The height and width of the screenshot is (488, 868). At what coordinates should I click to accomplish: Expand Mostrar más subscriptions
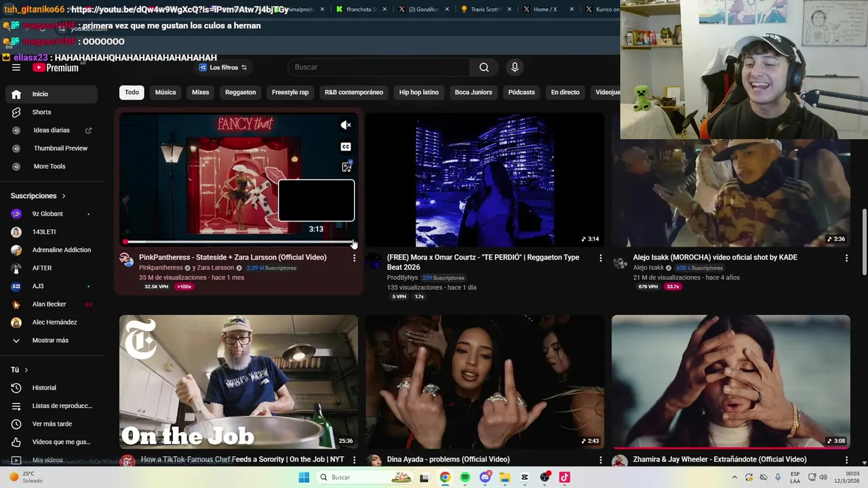(52, 340)
